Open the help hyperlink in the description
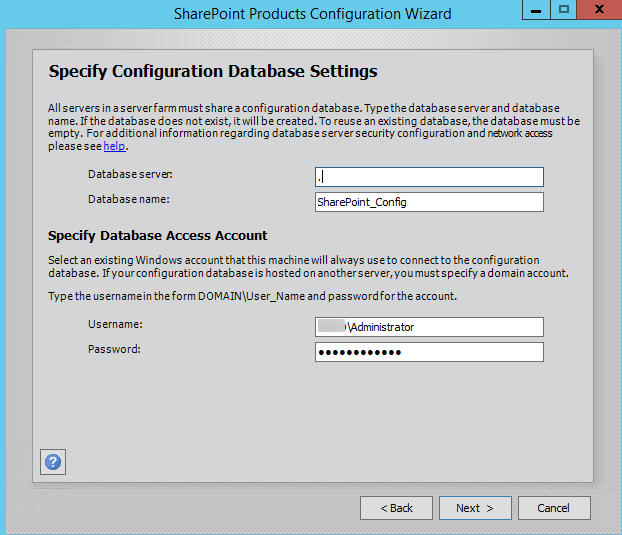This screenshot has width=622, height=535. coord(114,146)
